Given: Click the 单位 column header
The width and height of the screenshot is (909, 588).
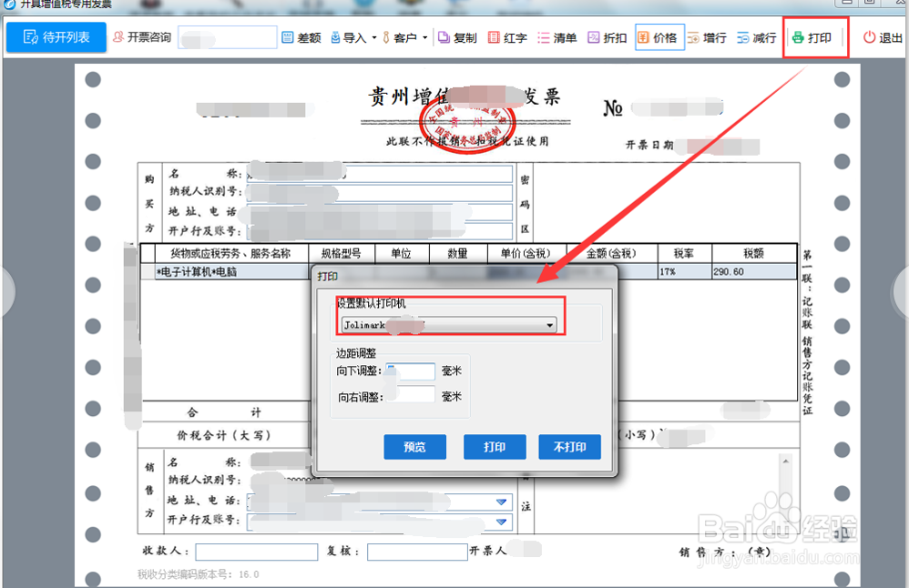Looking at the screenshot, I should pyautogui.click(x=401, y=253).
